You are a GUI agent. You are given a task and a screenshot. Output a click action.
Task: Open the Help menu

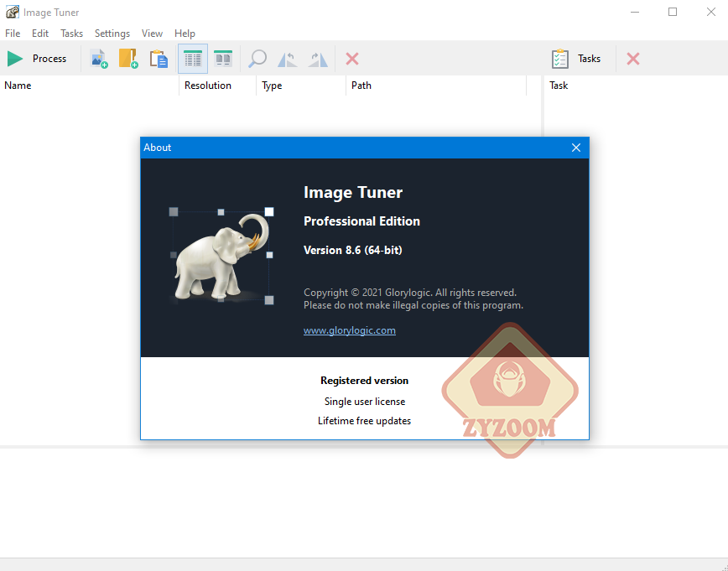tap(185, 34)
